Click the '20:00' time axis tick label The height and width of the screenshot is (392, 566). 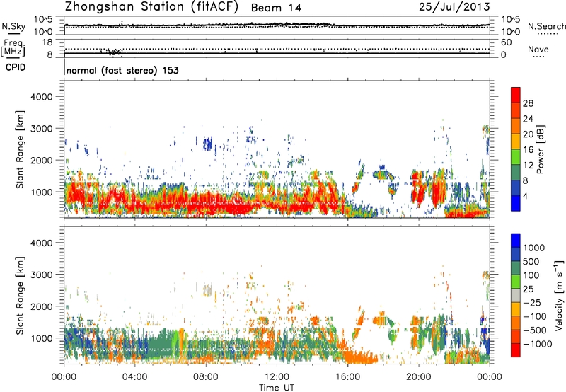pyautogui.click(x=418, y=377)
